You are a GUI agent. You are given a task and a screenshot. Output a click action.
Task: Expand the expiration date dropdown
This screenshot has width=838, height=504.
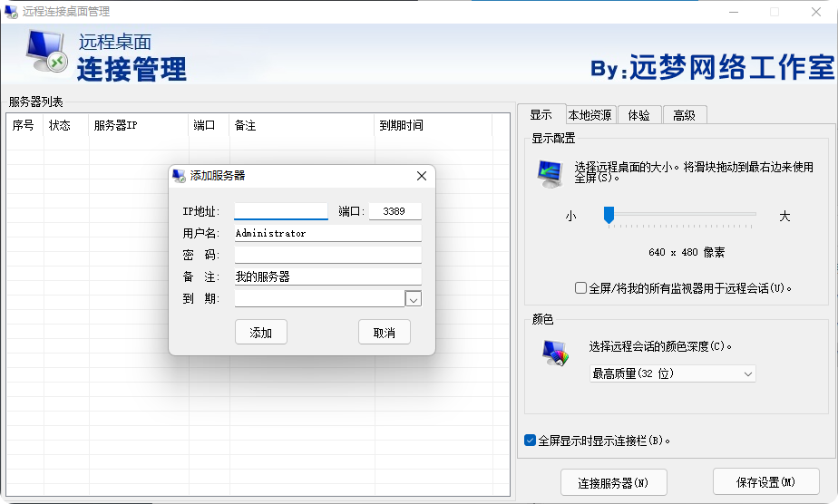(413, 298)
